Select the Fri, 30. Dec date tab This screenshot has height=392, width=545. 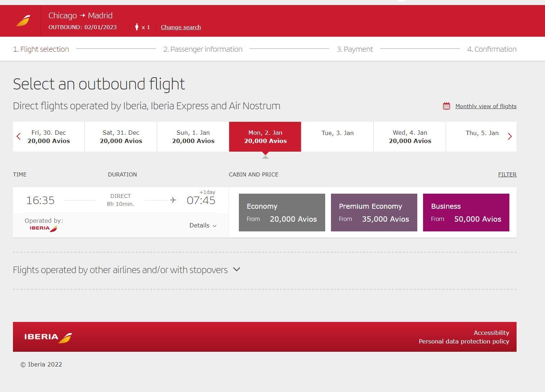(49, 137)
